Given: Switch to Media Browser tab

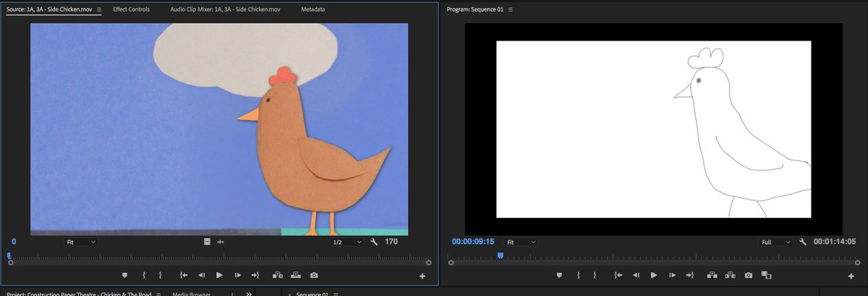Looking at the screenshot, I should pos(191,294).
